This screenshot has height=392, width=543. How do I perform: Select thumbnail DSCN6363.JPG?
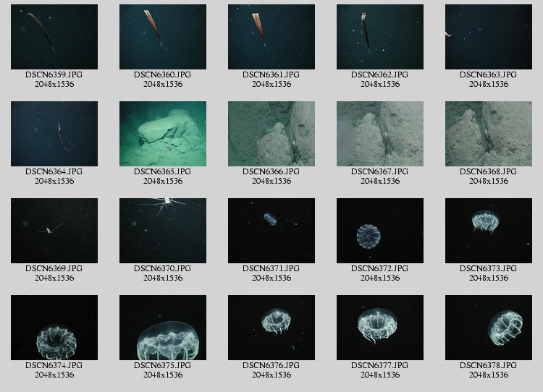click(488, 37)
